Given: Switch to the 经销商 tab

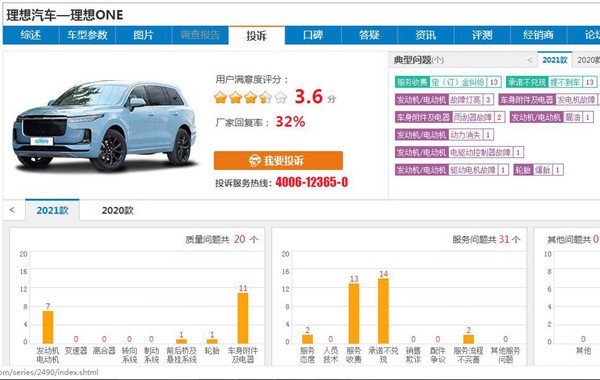Looking at the screenshot, I should (x=538, y=35).
